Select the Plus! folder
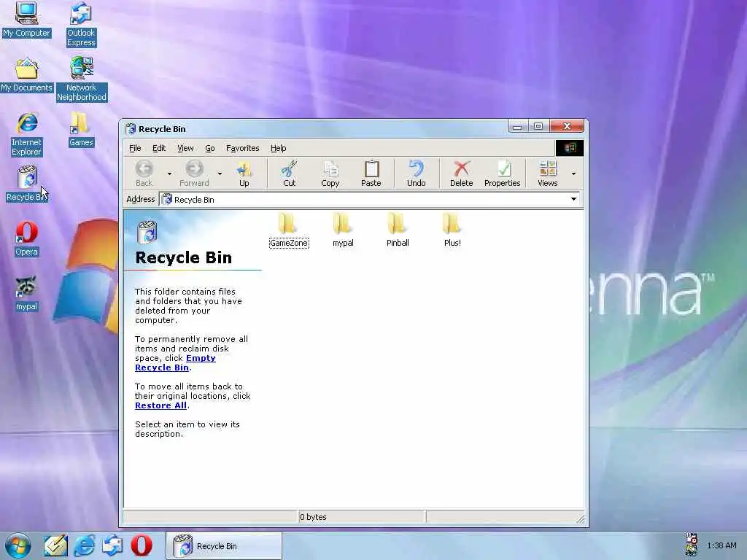 click(452, 230)
